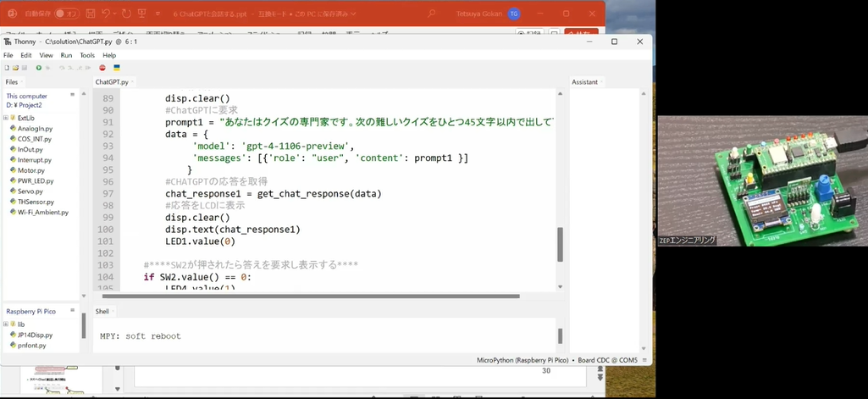
Task: Select JP14Disp.py on the Pico device
Action: 33,335
